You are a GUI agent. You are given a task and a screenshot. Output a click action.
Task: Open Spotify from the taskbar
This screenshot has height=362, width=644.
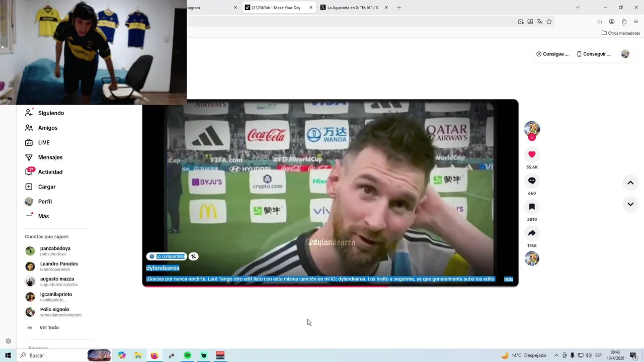[x=187, y=355]
